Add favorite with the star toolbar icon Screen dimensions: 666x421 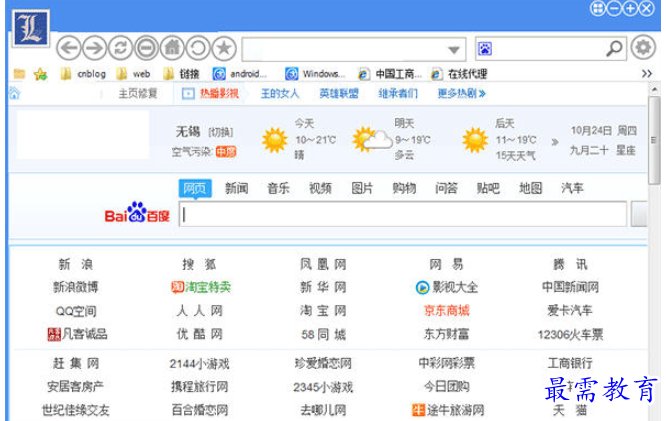pos(224,48)
